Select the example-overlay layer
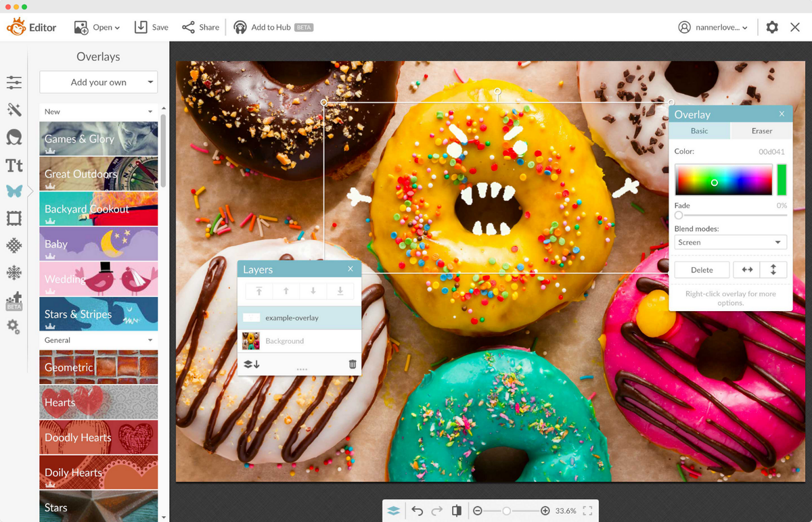The height and width of the screenshot is (522, 812). (x=299, y=318)
